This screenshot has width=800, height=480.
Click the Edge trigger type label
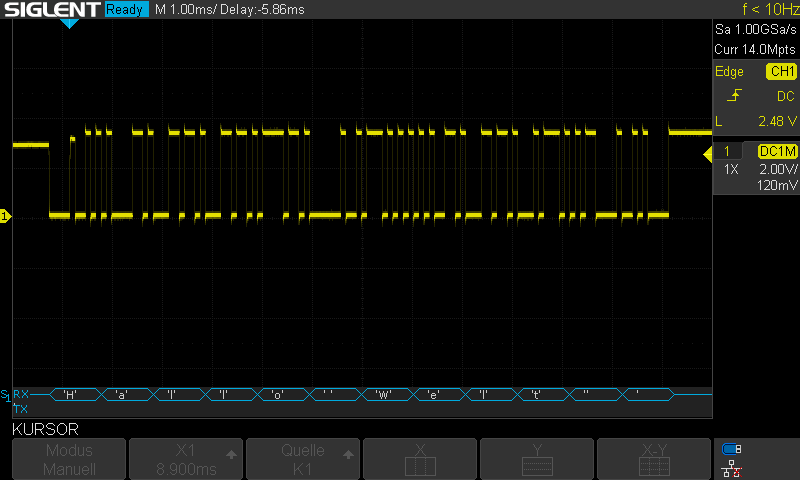[729, 71]
